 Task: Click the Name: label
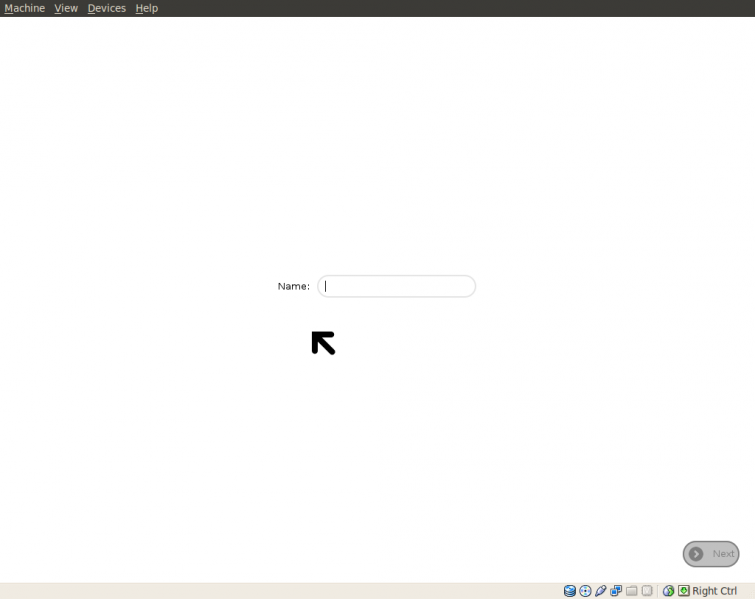click(x=294, y=286)
